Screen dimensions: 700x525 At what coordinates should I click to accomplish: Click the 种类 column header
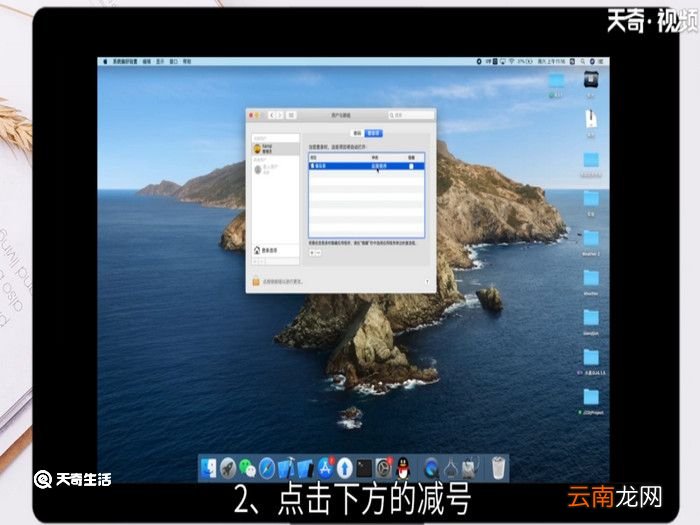[375, 158]
